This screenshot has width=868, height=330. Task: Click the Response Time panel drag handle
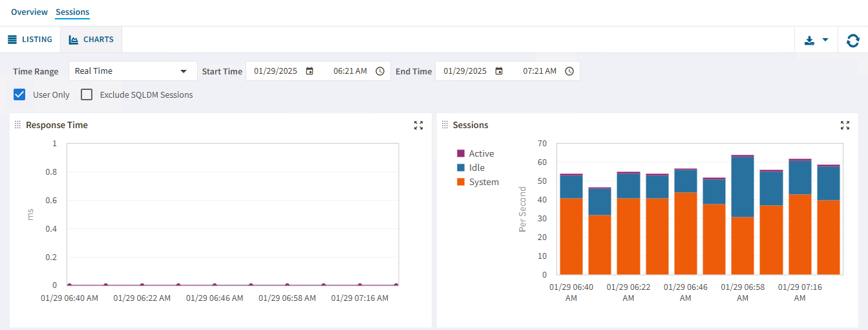(18, 125)
